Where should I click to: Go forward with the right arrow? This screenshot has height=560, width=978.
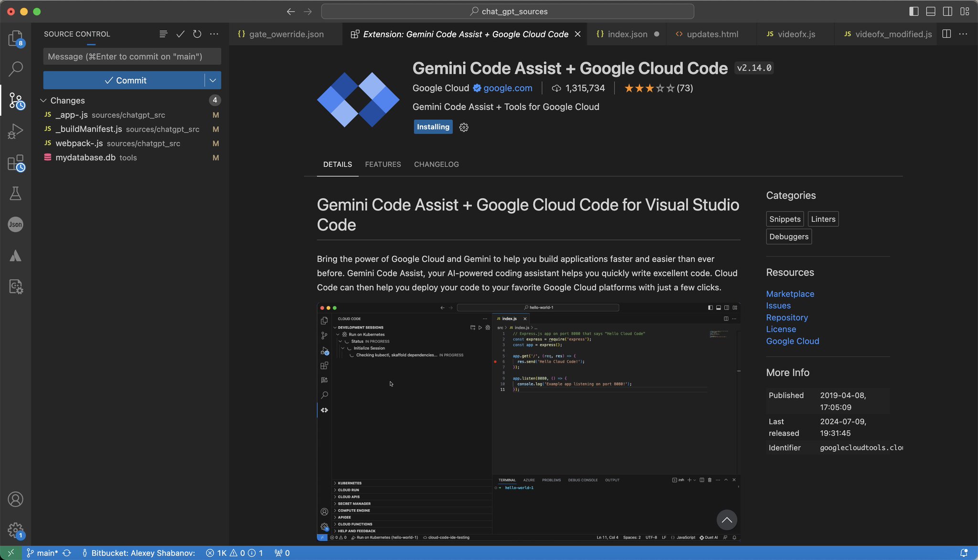(x=308, y=11)
